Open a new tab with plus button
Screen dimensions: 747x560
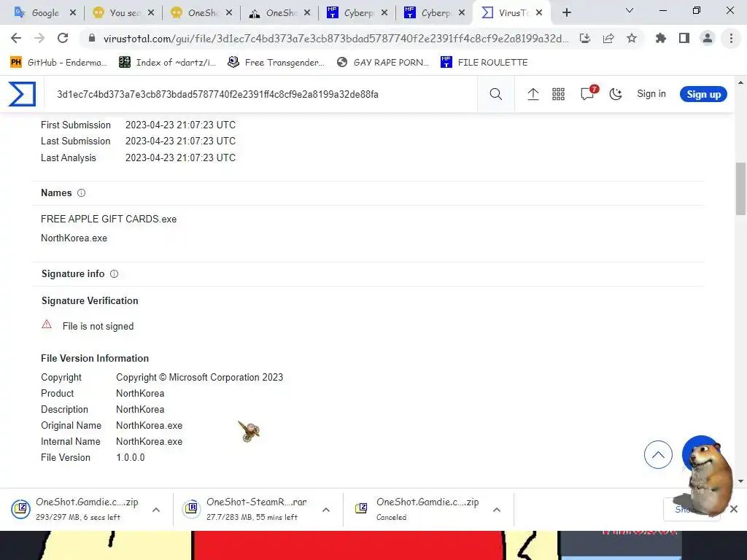tap(566, 13)
